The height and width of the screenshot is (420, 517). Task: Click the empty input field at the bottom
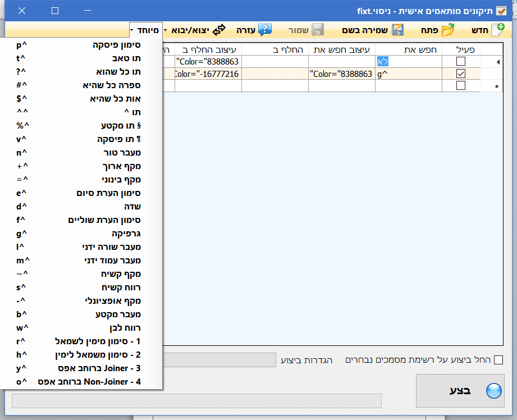pos(196,401)
